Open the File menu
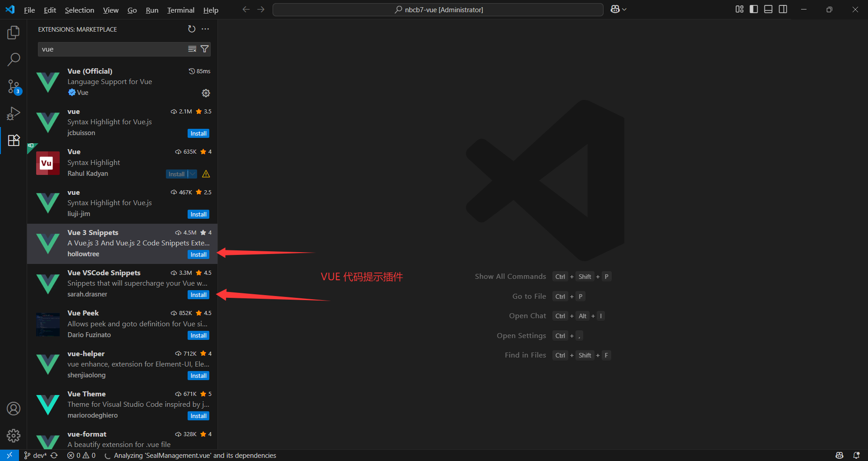The image size is (868, 461). coord(29,10)
